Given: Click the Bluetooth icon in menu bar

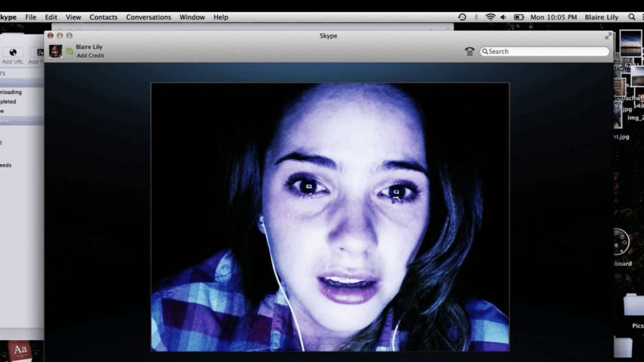Looking at the screenshot, I should click(476, 17).
